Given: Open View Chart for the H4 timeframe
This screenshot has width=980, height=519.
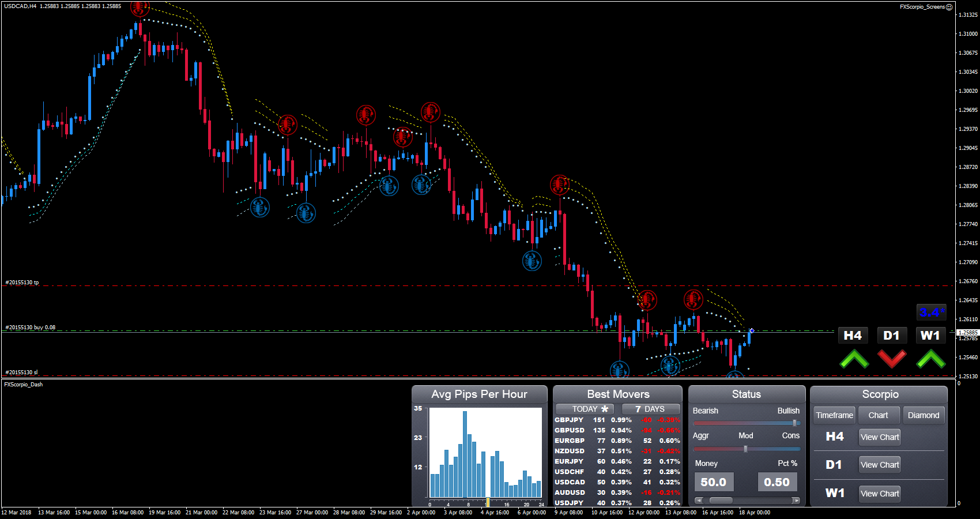Looking at the screenshot, I should click(x=879, y=437).
